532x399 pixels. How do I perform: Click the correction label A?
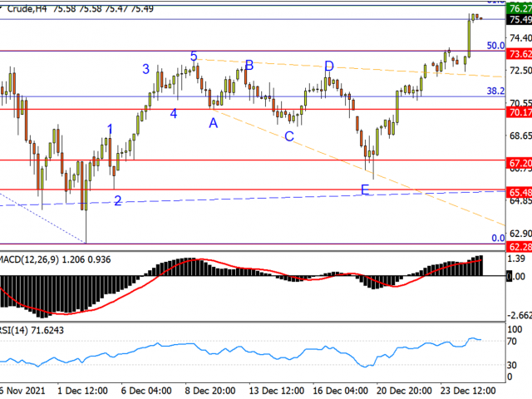tap(214, 122)
